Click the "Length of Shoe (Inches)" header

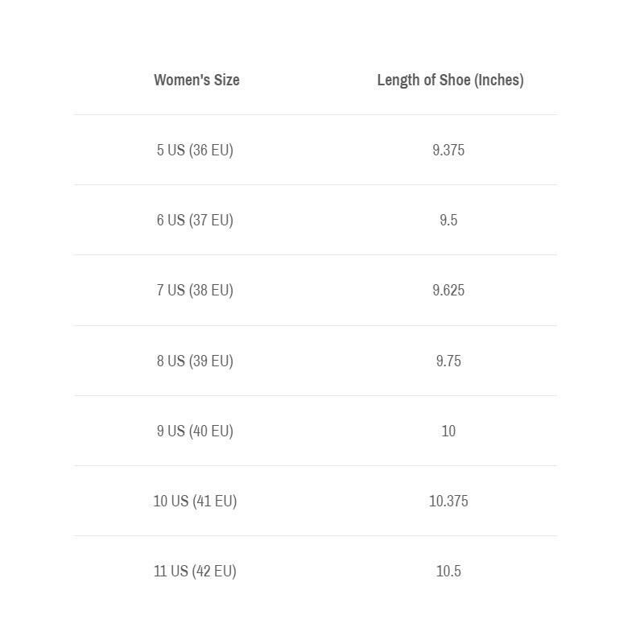(x=450, y=80)
